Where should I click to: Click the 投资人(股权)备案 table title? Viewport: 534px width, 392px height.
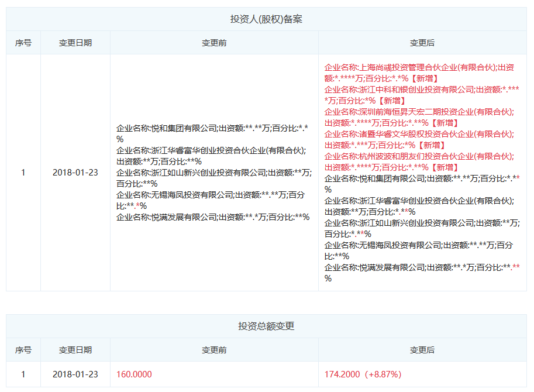coord(266,19)
